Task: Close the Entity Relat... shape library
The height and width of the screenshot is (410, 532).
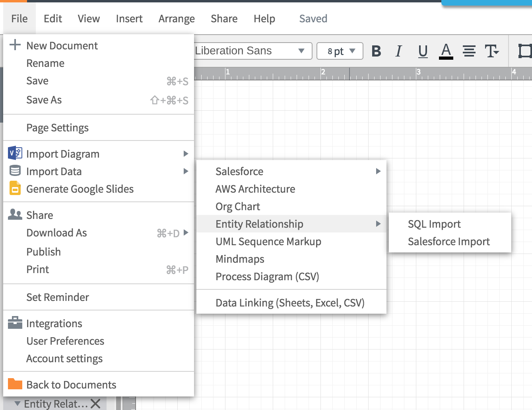Action: 95,404
